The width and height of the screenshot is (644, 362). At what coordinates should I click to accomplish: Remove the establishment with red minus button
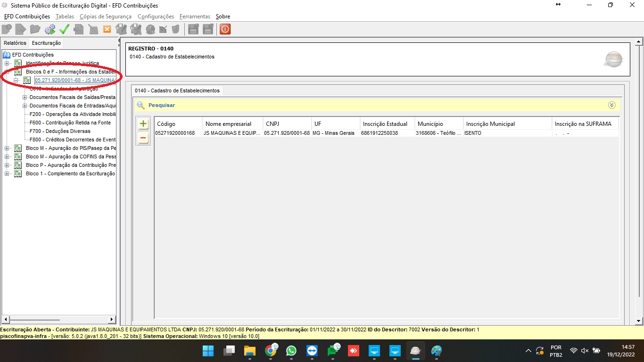(x=143, y=139)
